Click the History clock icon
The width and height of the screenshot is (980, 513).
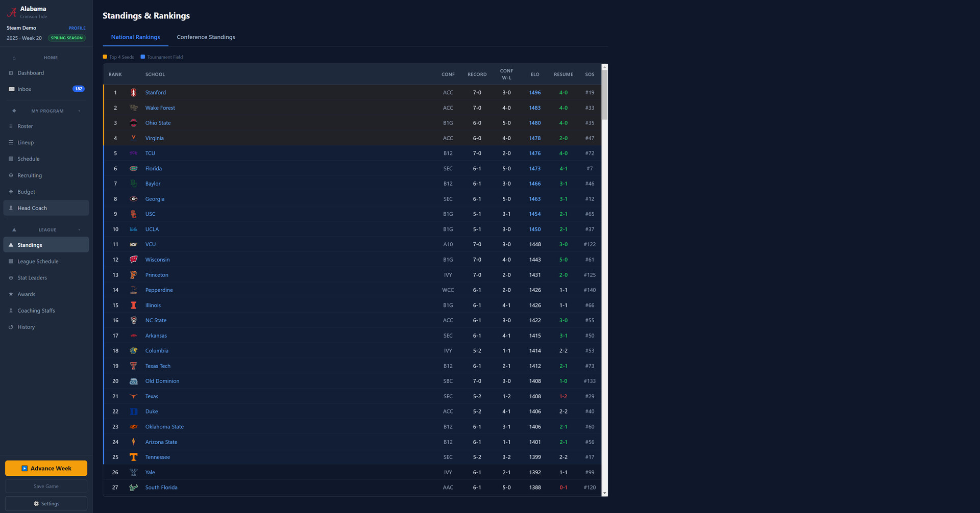pos(11,327)
